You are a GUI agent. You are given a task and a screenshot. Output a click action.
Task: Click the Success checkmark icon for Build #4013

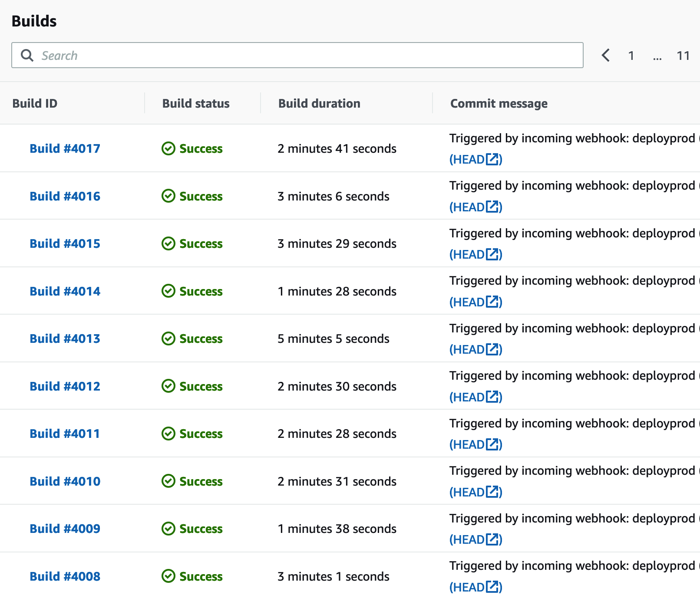[168, 339]
